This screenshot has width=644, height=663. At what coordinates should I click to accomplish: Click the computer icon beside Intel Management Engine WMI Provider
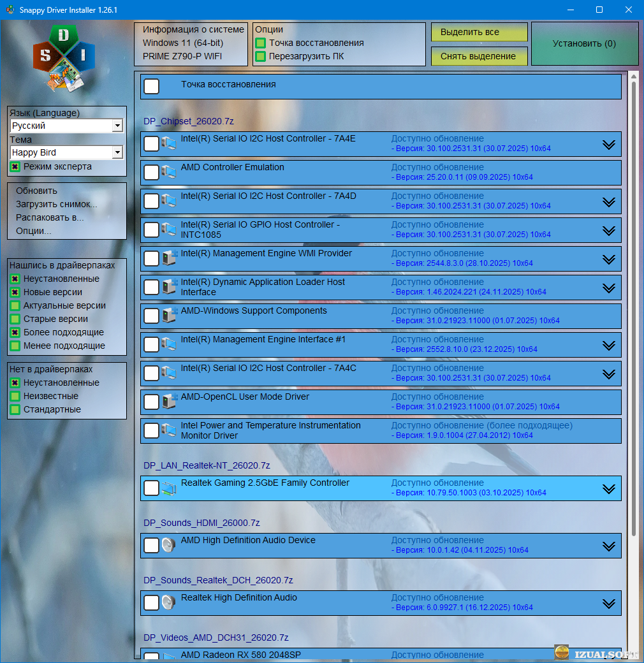click(168, 258)
